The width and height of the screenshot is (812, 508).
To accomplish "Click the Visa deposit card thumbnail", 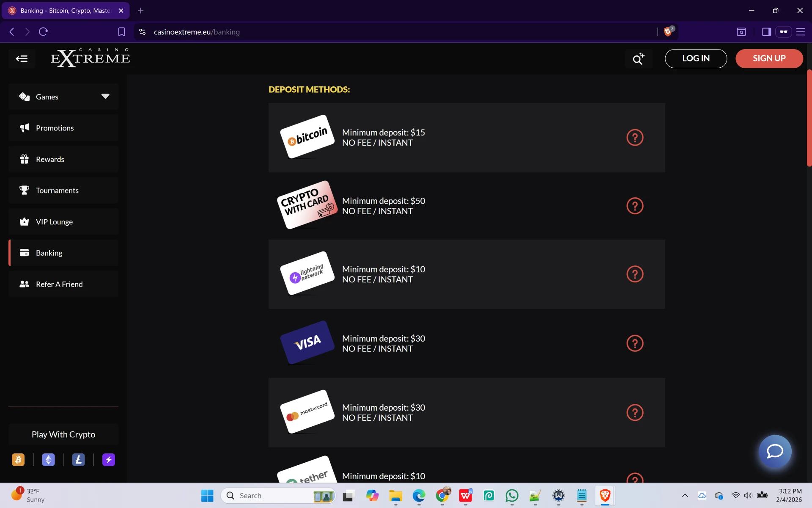I will 307,342.
